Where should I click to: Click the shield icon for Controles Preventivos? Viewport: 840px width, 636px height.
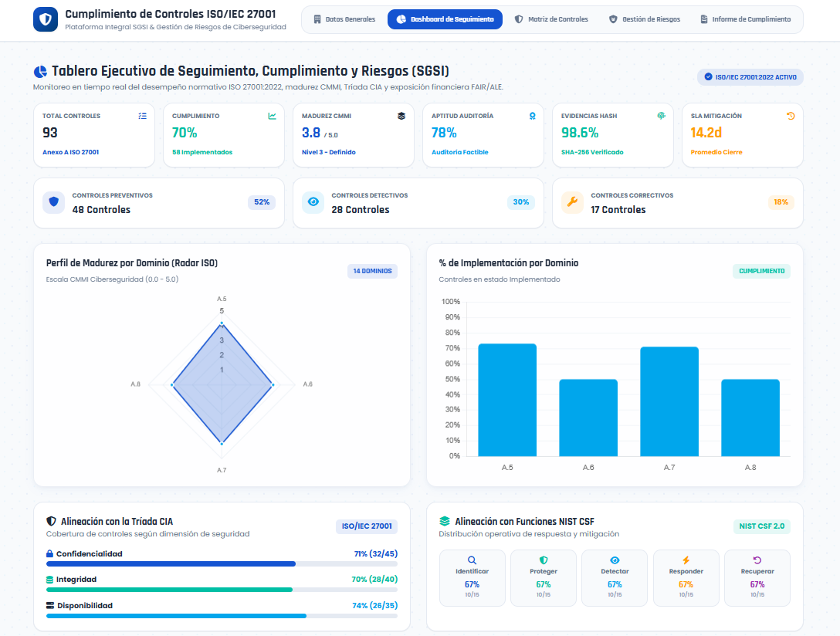pyautogui.click(x=53, y=202)
